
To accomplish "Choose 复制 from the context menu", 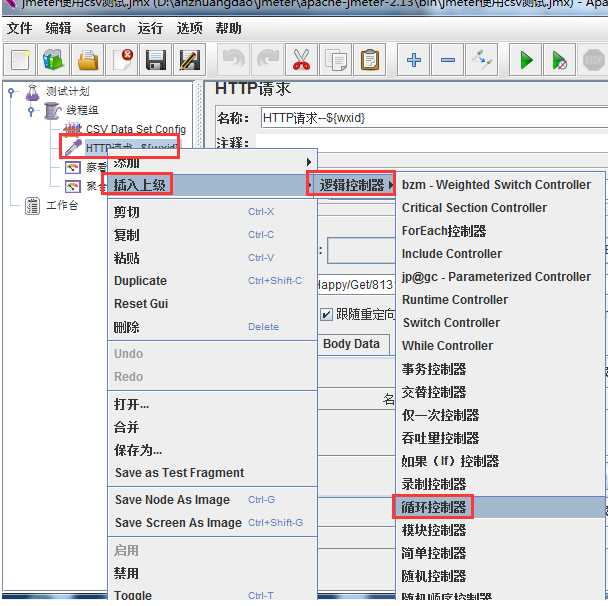I will click(213, 235).
